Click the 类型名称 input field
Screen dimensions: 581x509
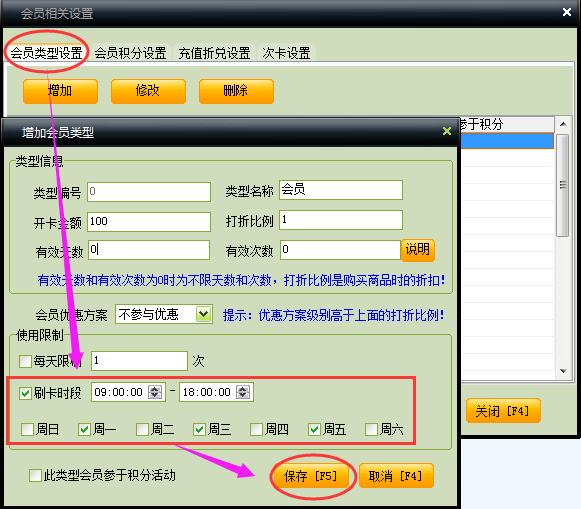pyautogui.click(x=341, y=190)
